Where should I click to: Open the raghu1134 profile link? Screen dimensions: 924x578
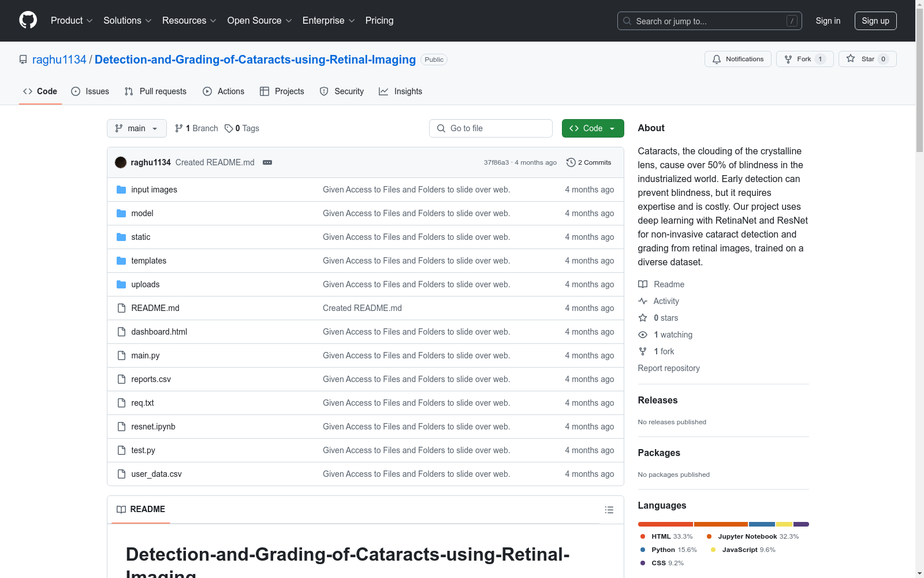[59, 59]
